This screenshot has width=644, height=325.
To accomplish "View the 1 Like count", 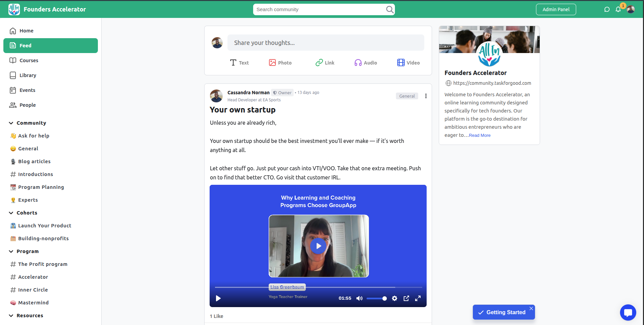I will point(216,316).
